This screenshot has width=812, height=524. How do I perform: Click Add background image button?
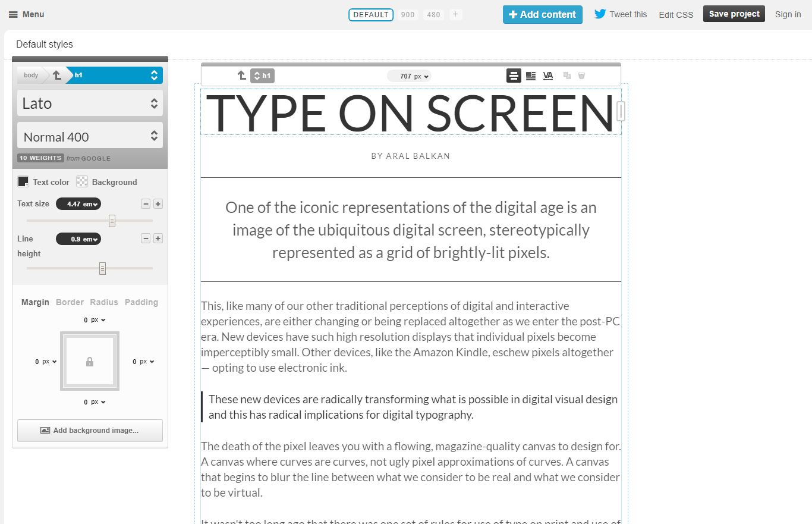pyautogui.click(x=90, y=431)
